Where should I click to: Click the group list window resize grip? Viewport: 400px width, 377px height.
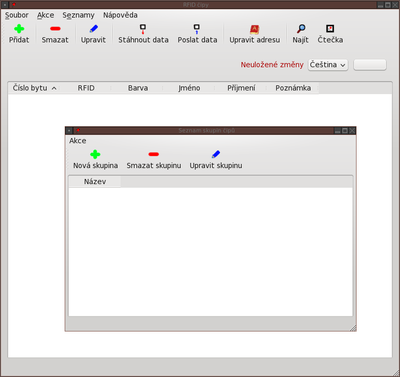(x=353, y=328)
